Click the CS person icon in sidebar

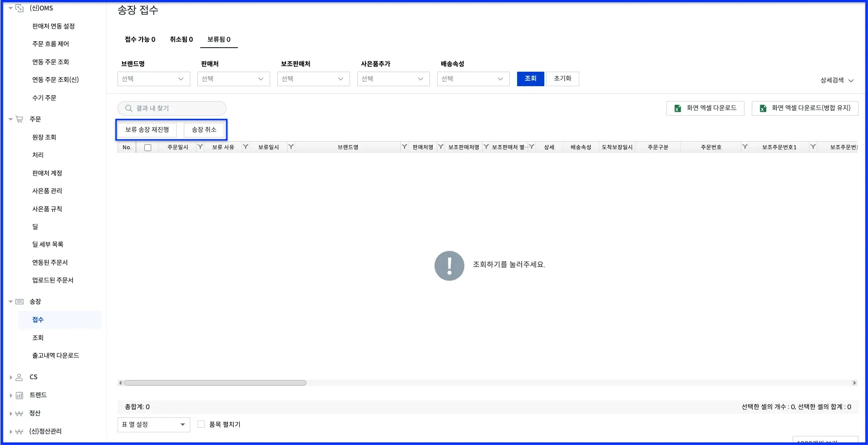coord(20,377)
